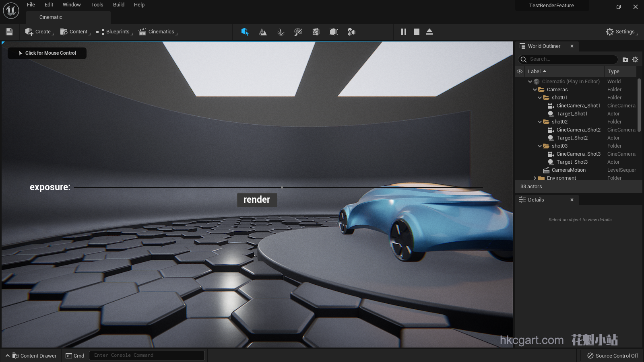The image size is (644, 362).
Task: Click the scrollbar in World Outliner
Action: click(639, 105)
